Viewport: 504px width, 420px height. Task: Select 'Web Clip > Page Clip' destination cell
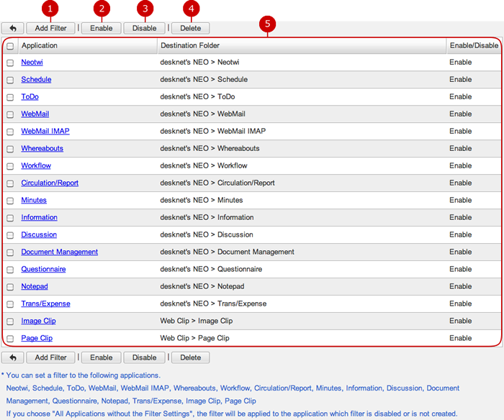coord(195,338)
